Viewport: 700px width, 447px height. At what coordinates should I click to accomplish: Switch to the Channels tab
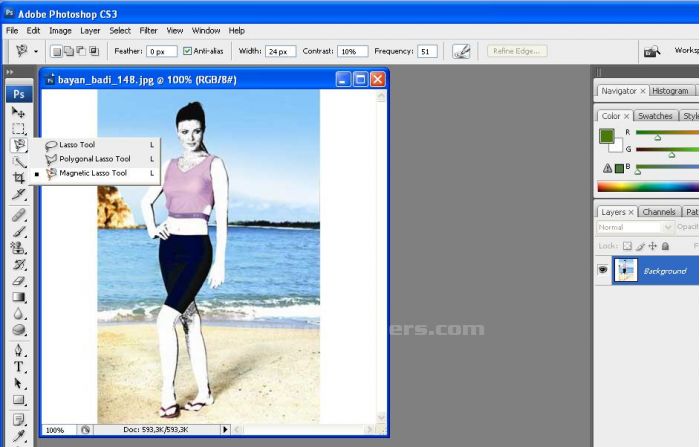[659, 212]
